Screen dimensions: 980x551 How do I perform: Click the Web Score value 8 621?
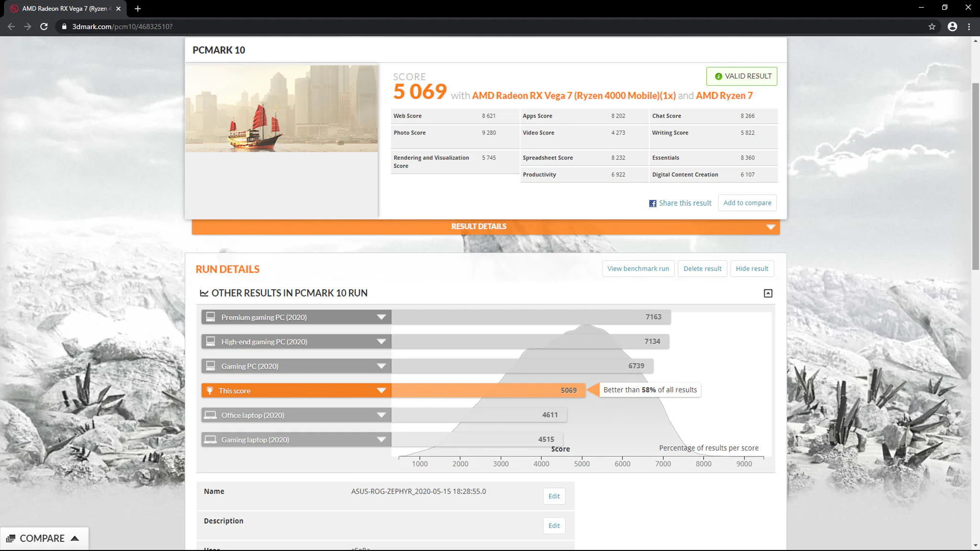pyautogui.click(x=489, y=116)
